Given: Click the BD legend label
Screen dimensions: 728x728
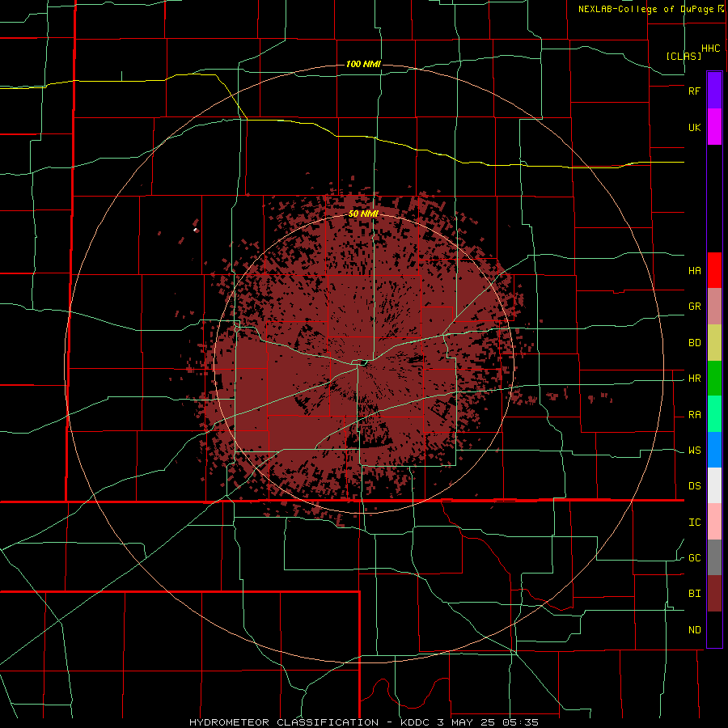Looking at the screenshot, I should click(694, 343).
